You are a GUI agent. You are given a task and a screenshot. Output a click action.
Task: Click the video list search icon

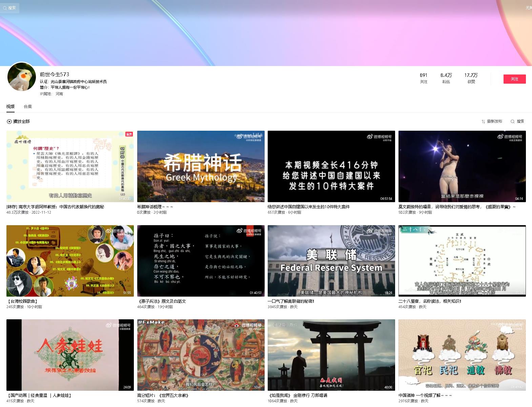(x=512, y=122)
